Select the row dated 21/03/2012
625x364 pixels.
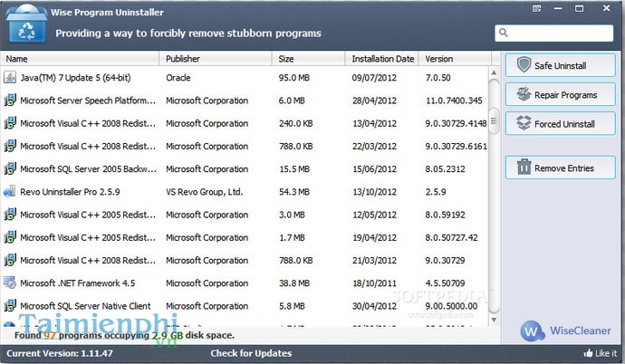point(245,260)
